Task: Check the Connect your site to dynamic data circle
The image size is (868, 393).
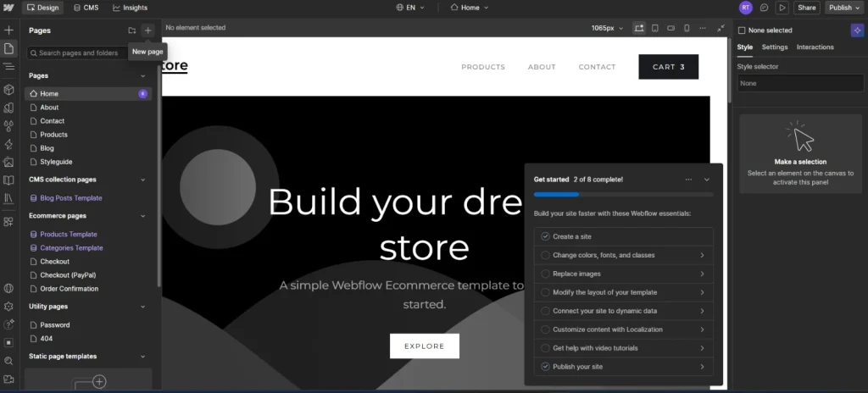Action: click(545, 311)
